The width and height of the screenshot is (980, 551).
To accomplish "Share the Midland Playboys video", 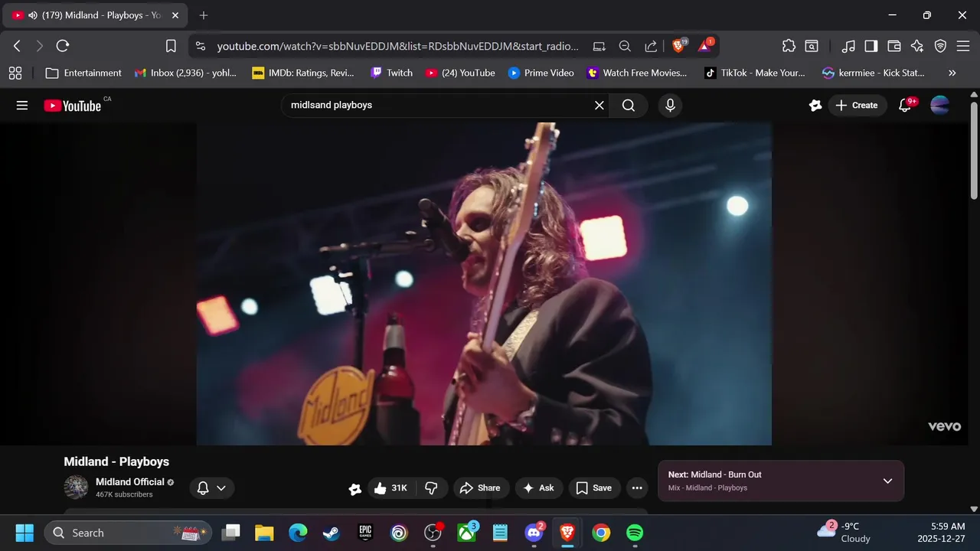I will (x=480, y=487).
